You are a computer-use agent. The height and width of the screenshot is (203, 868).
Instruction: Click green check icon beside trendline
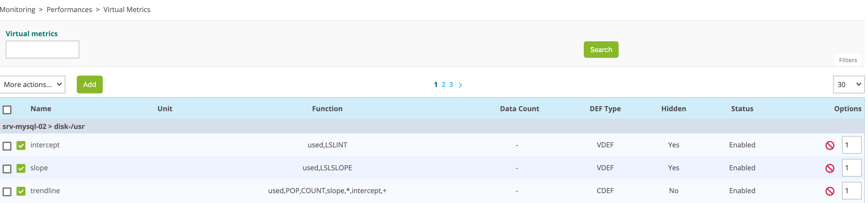coord(21,191)
